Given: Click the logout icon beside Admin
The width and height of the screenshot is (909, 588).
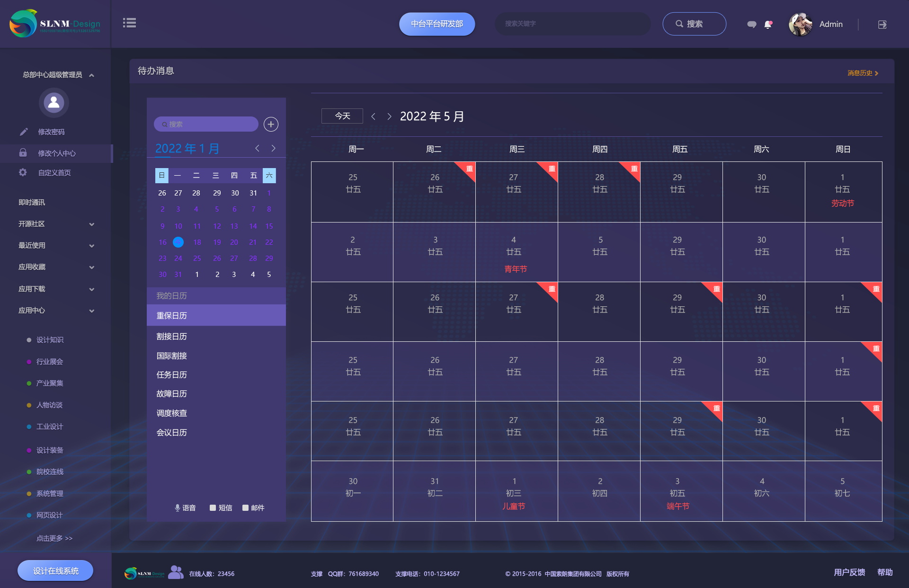Looking at the screenshot, I should tap(882, 24).
